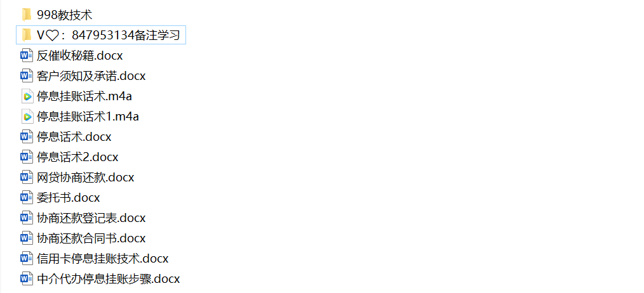
Task: Select the Word icon of 反催收秘籍.docx
Action: click(27, 55)
